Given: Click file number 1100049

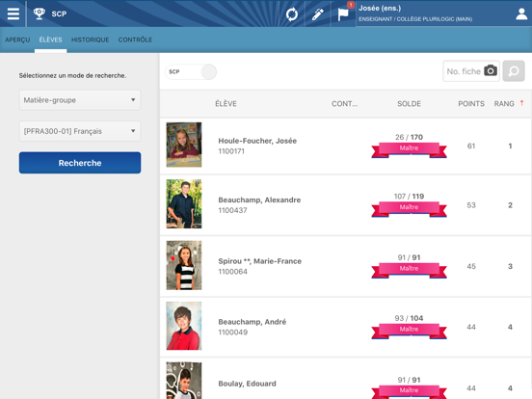Looking at the screenshot, I should pyautogui.click(x=233, y=332).
